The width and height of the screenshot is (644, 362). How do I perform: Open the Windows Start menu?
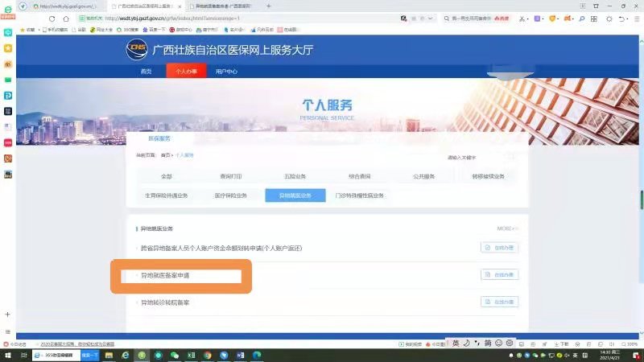tap(6, 354)
